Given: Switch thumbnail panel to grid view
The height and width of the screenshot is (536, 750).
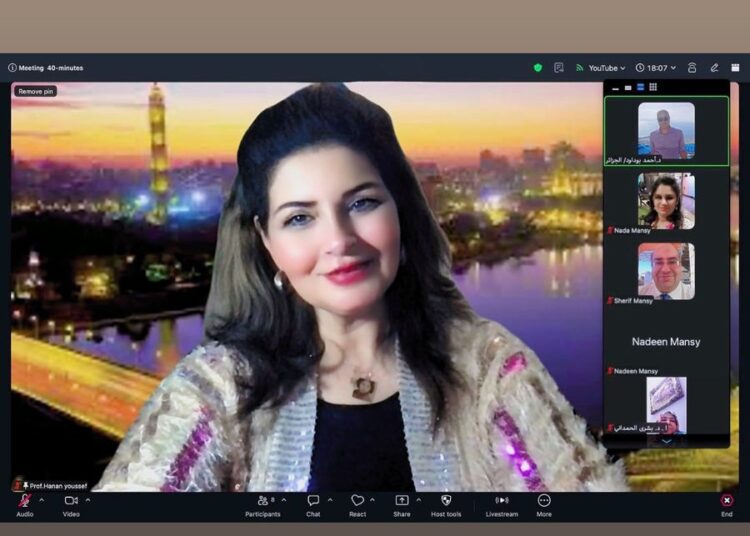Looking at the screenshot, I should pos(653,87).
